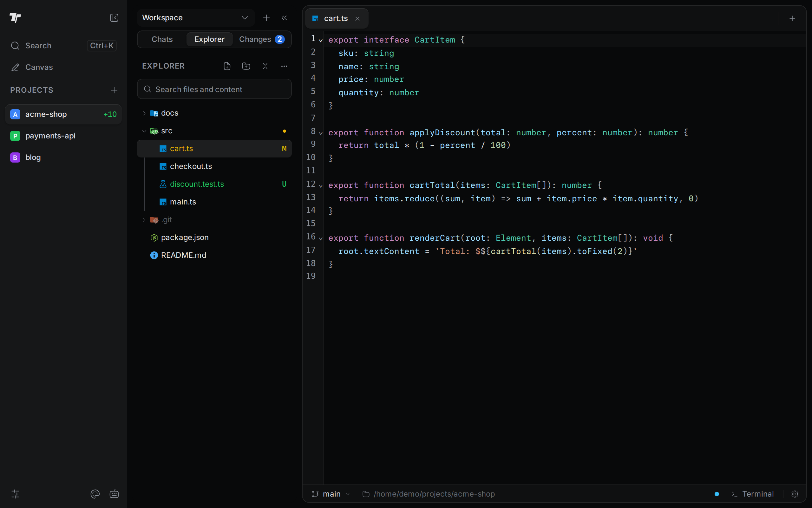Open the assistant robot icon
Image resolution: width=812 pixels, height=508 pixels.
(x=114, y=494)
